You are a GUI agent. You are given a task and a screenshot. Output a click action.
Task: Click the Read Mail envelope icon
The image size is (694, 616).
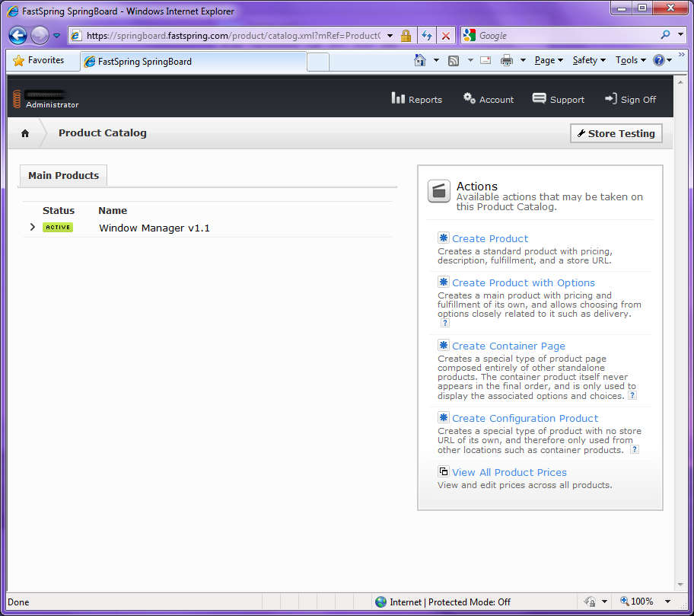point(485,60)
